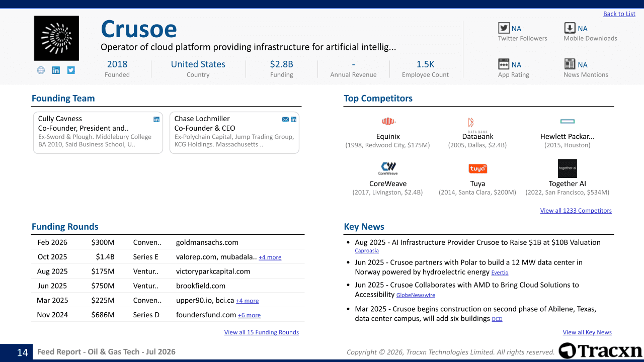This screenshot has width=644, height=362.
Task: Expand +4 more investors for Series E
Action: pyautogui.click(x=270, y=257)
